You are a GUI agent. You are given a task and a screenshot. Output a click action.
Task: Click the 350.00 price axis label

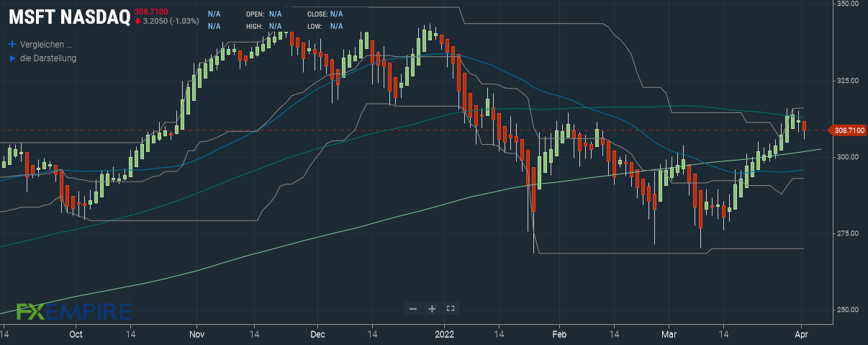[x=847, y=4]
